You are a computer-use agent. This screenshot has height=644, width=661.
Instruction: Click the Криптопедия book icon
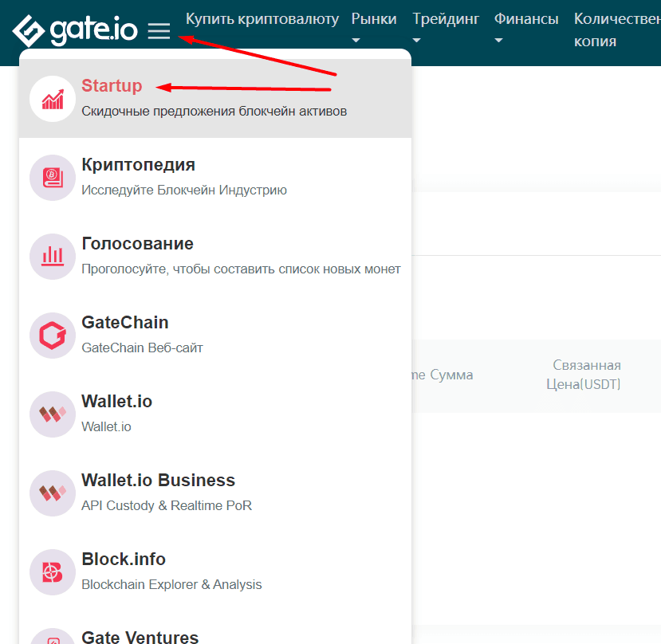click(x=53, y=178)
